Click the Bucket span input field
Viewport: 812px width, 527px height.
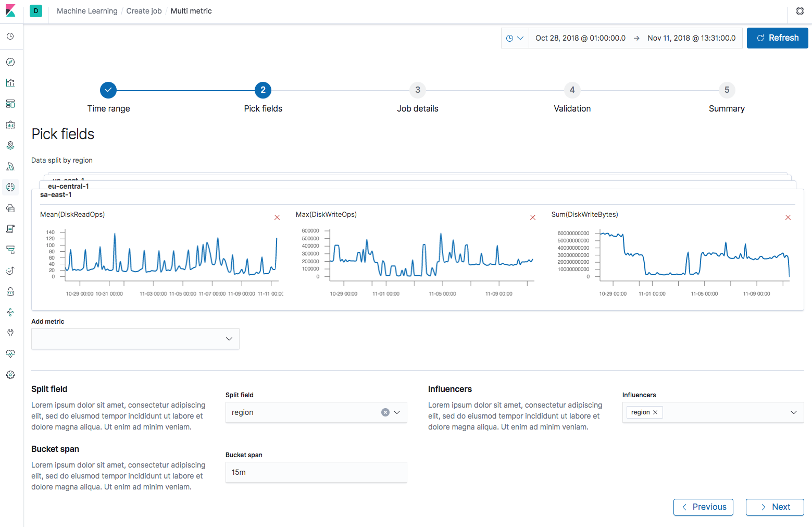[316, 472]
